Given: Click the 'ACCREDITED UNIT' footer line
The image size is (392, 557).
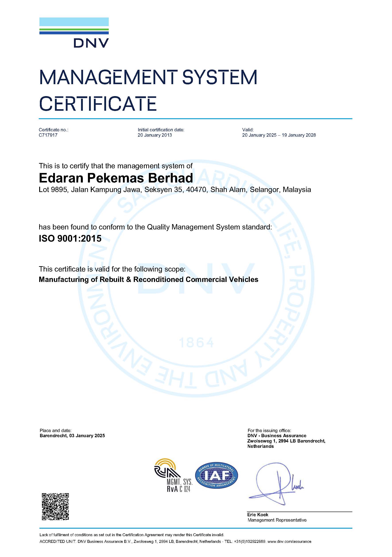Looking at the screenshot, I should point(175,541).
